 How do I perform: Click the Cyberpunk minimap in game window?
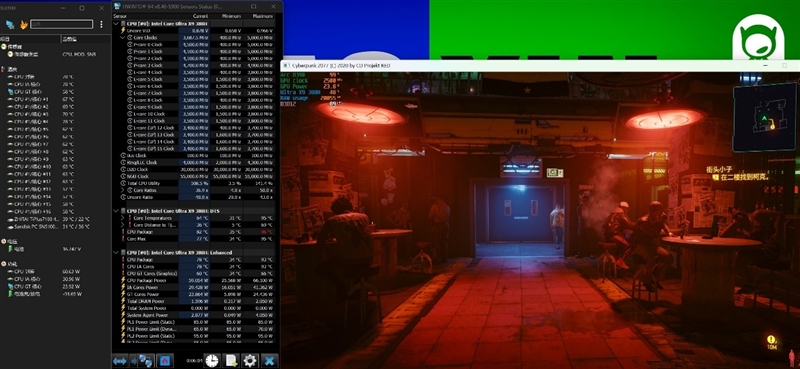pos(764,118)
